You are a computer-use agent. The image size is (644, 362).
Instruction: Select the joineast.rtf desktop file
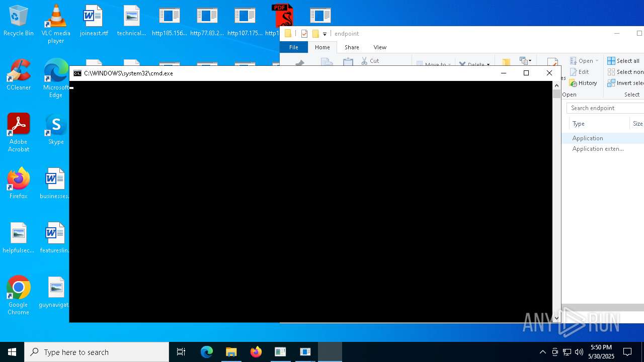(94, 21)
